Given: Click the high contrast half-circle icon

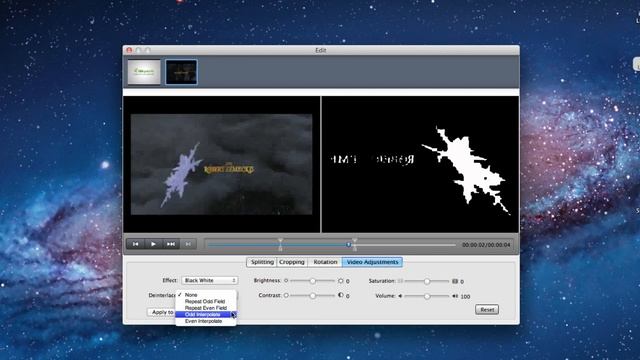Looking at the screenshot, I should point(340,295).
